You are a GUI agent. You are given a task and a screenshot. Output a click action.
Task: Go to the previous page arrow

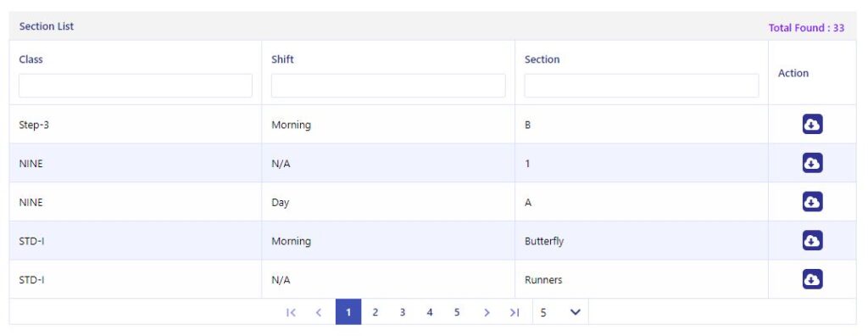(x=319, y=313)
